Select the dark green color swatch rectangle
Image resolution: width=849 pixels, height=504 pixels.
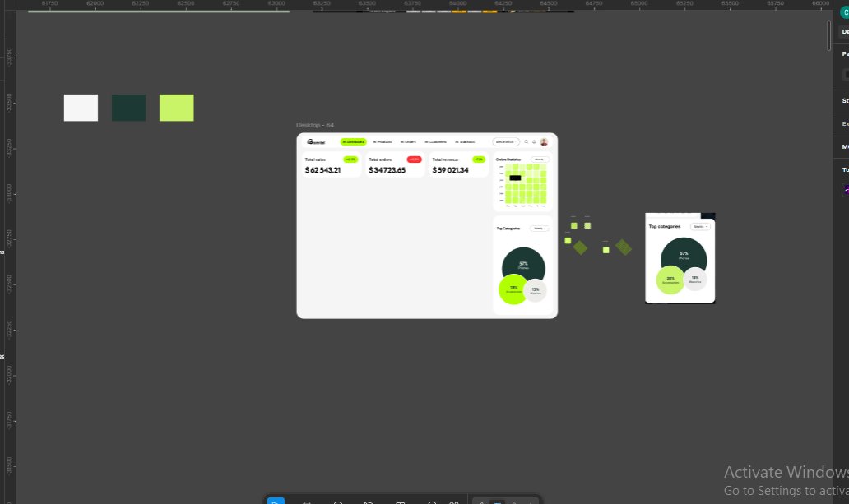coord(128,108)
